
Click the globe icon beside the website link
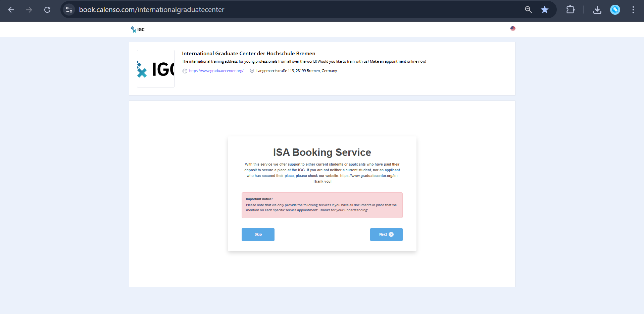pyautogui.click(x=185, y=71)
